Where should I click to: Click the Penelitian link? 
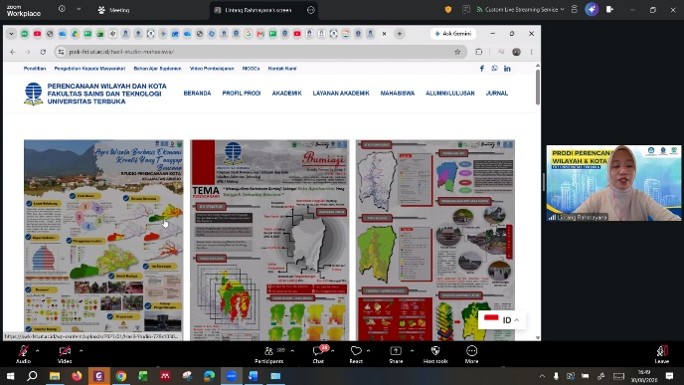tap(34, 68)
